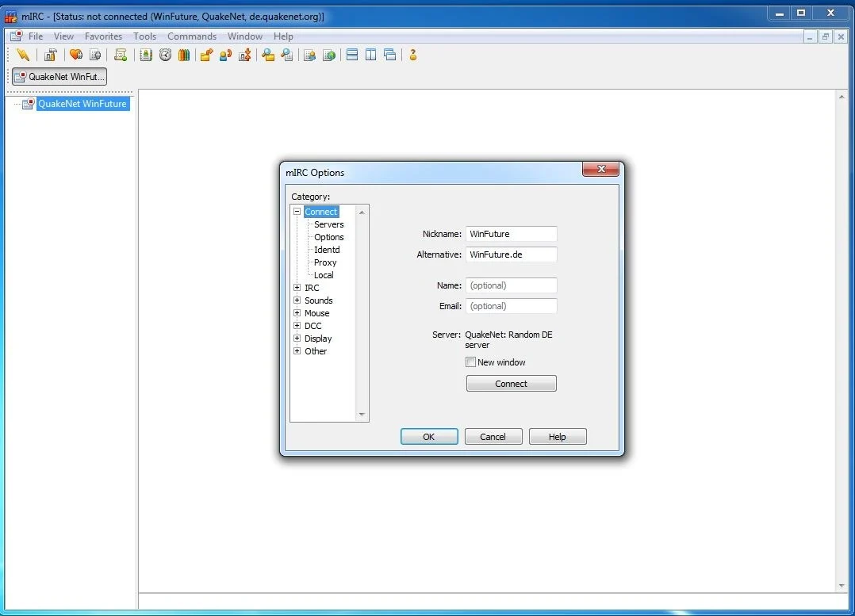The image size is (855, 616).
Task: Open the Tools menu
Action: [144, 36]
